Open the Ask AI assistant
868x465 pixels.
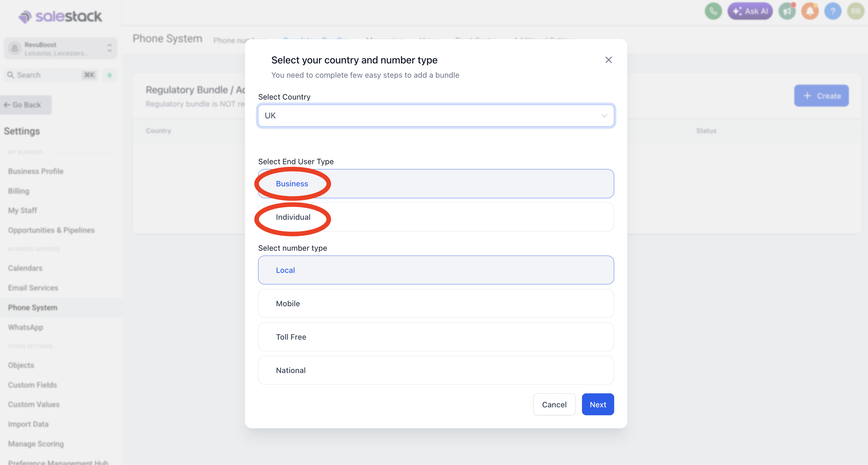click(750, 12)
